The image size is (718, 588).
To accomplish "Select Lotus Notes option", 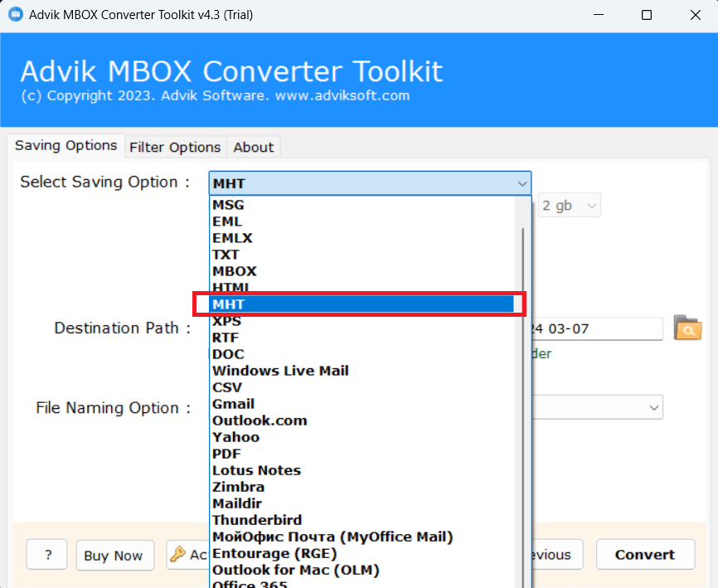I will pyautogui.click(x=361, y=470).
